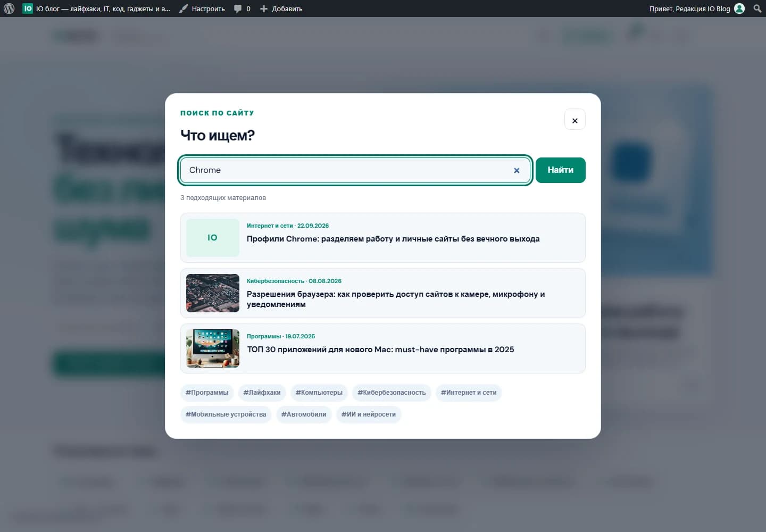Click the Найти search button
Image resolution: width=766 pixels, height=532 pixels.
(x=561, y=170)
